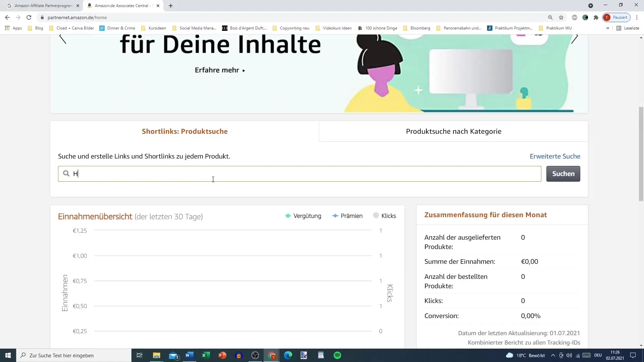Open the Copywriting neu bookmark folder
644x362 pixels.
(291, 28)
